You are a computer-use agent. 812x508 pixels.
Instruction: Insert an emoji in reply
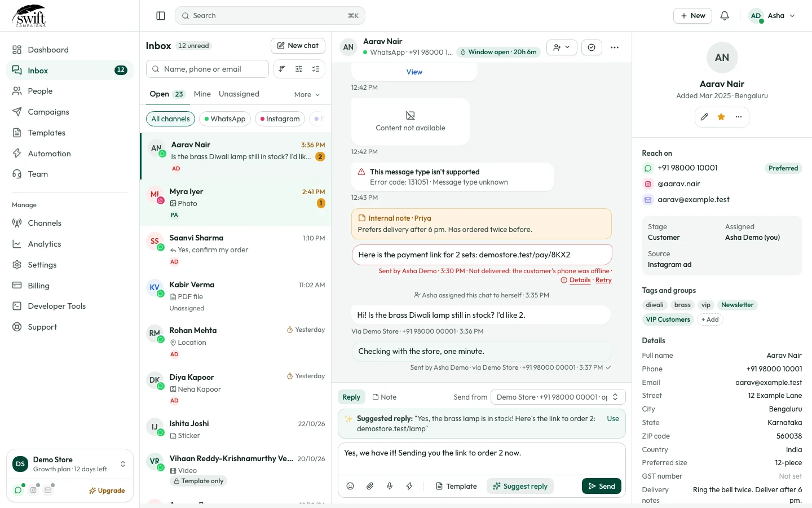click(350, 486)
